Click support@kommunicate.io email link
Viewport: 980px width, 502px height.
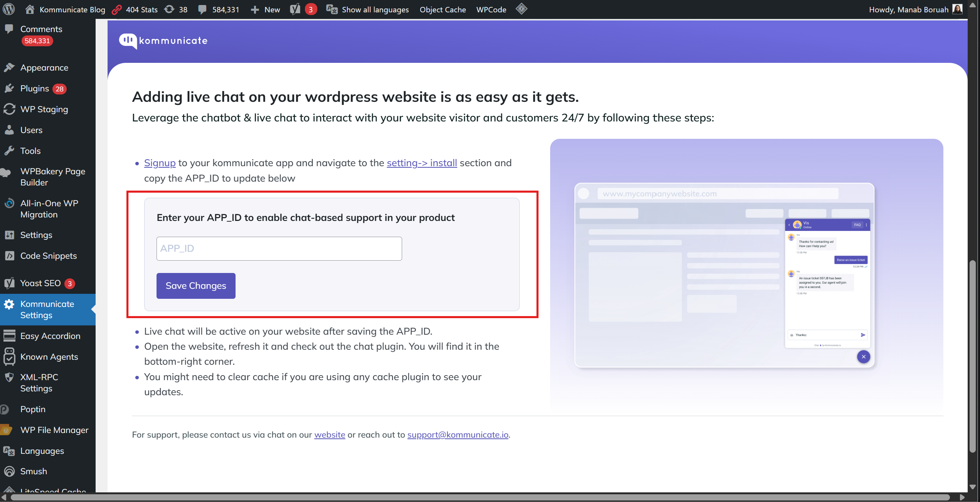(x=458, y=435)
